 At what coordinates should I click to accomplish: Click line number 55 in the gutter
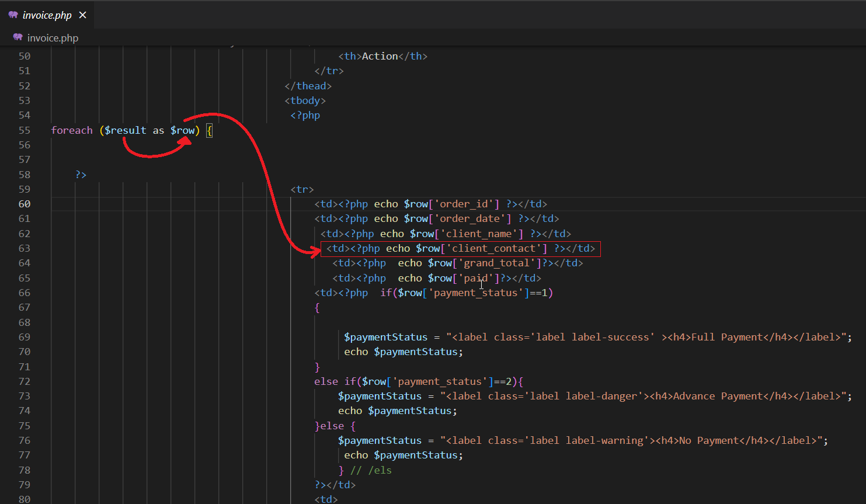pos(24,130)
